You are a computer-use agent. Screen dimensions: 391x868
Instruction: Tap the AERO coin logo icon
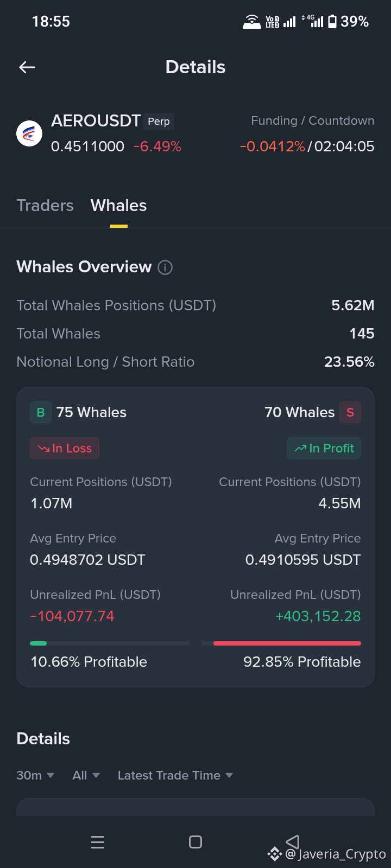pos(29,133)
